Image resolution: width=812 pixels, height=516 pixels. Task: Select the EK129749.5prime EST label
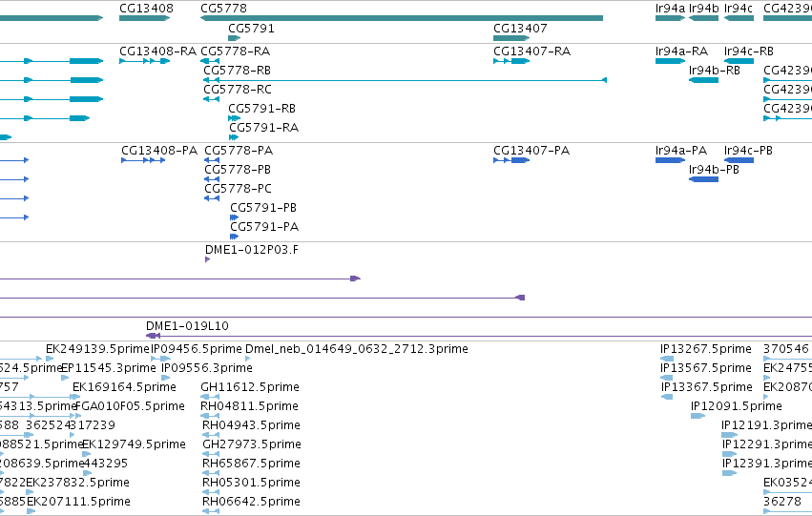(x=134, y=444)
